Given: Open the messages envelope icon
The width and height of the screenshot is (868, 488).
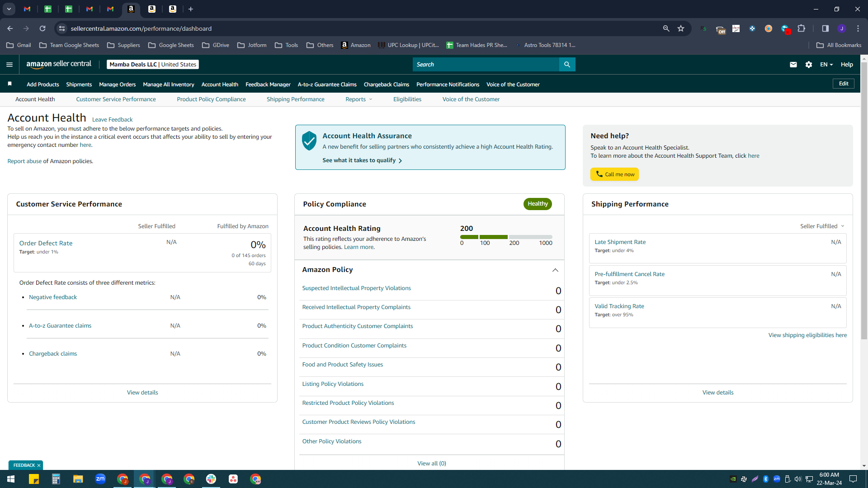Looking at the screenshot, I should [x=793, y=65].
